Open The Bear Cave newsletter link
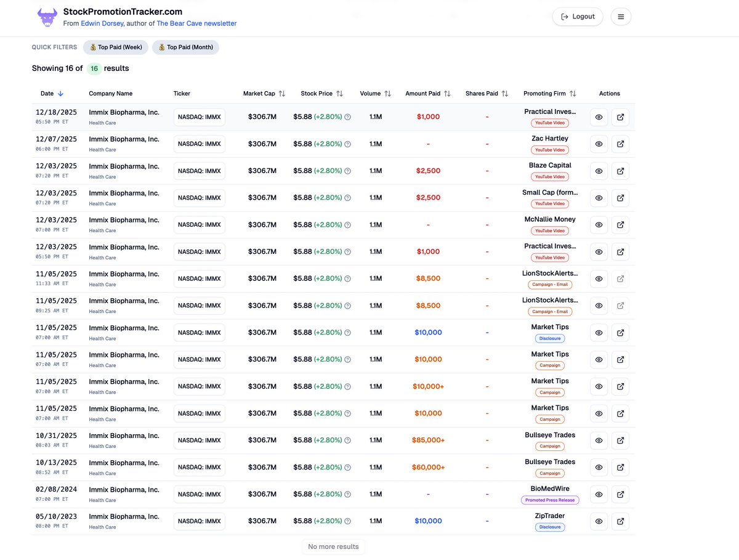Viewport: 739px width, 560px height. coord(196,23)
